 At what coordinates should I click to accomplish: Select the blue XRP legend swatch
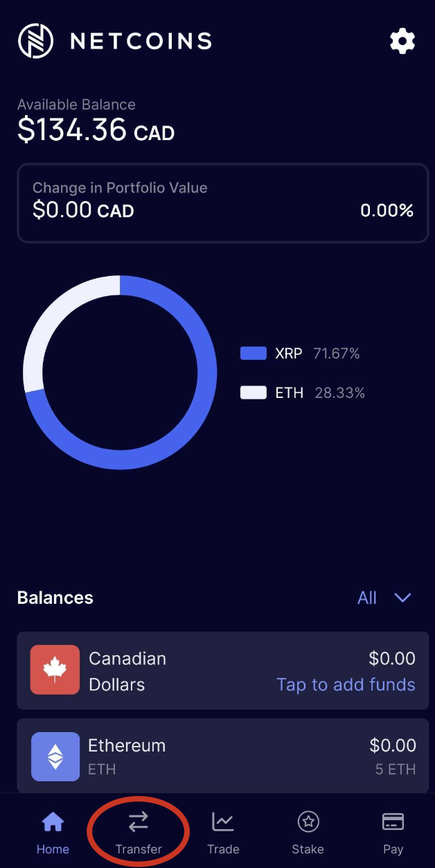[254, 354]
